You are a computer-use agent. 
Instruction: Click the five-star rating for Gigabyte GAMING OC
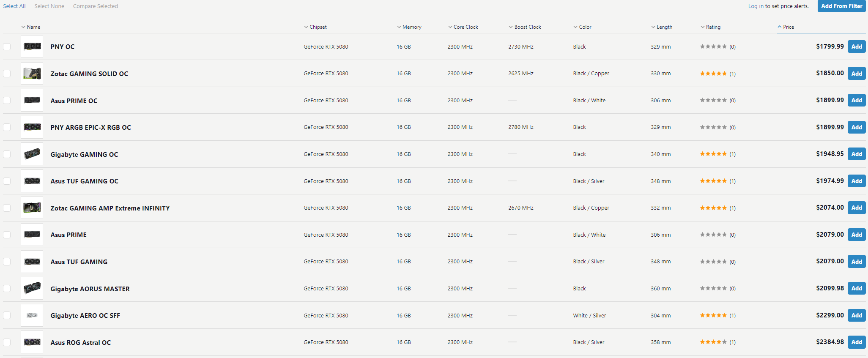(713, 154)
